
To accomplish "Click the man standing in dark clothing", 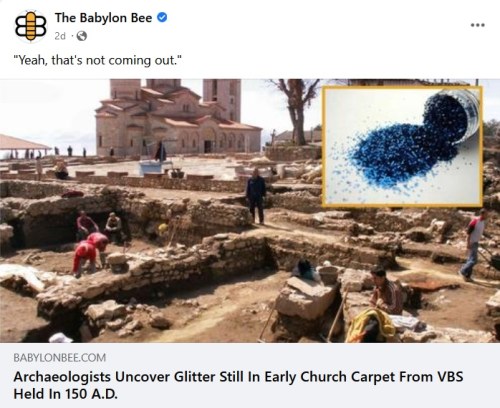I will coord(256,196).
